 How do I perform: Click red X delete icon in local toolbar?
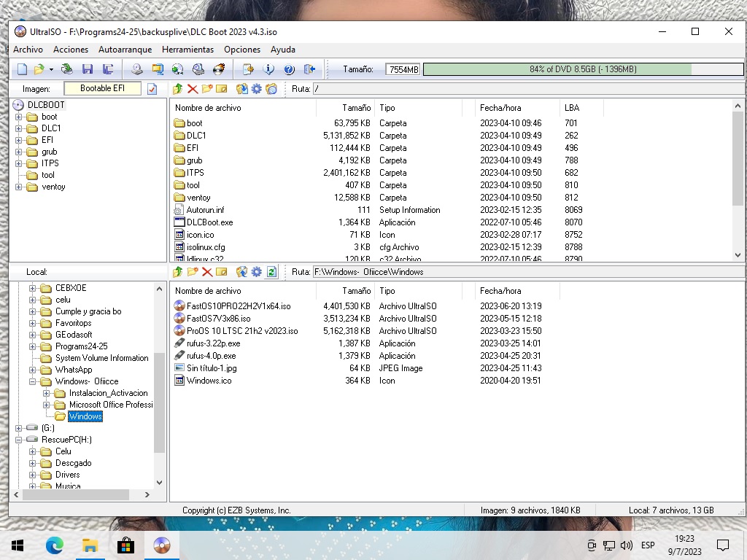pos(206,272)
